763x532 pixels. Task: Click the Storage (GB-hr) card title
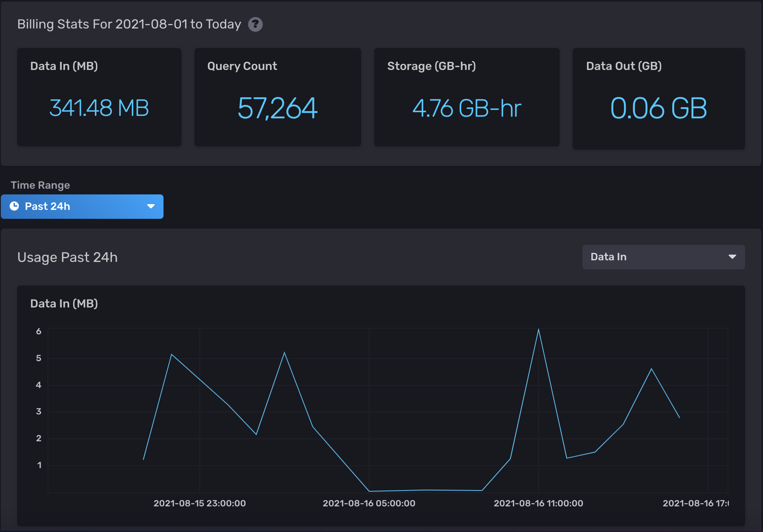[431, 66]
